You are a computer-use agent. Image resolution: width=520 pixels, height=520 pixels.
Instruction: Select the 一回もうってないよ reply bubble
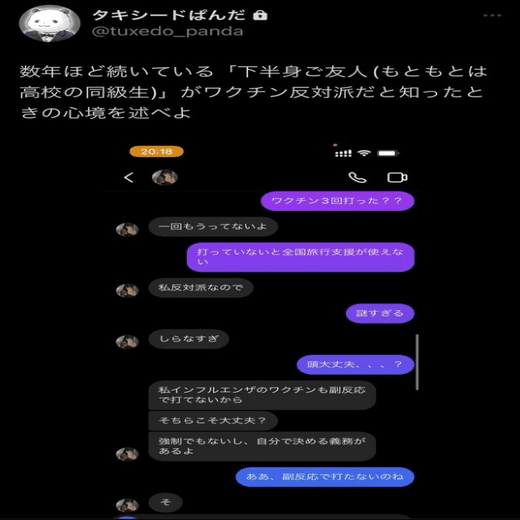point(213,227)
